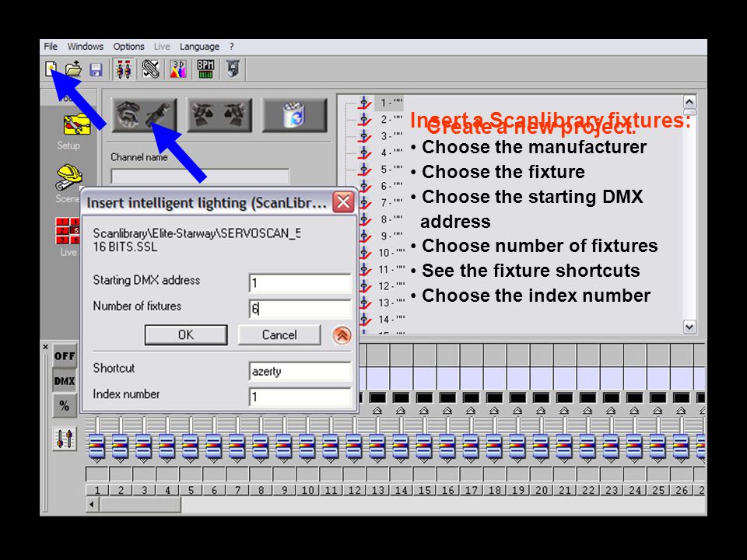Viewport: 747px width, 560px height.
Task: Click the up arrow above channel 13 fader
Action: (x=377, y=410)
